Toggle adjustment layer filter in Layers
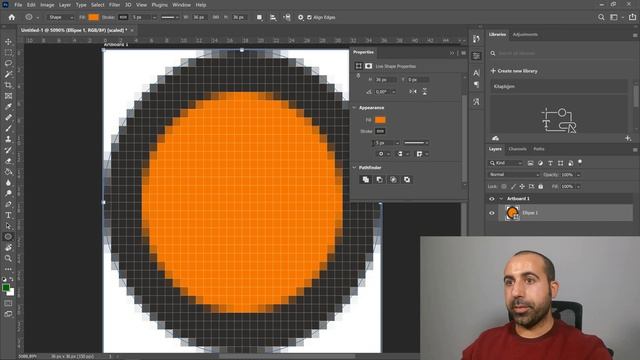This screenshot has width=640, height=360. tap(540, 163)
